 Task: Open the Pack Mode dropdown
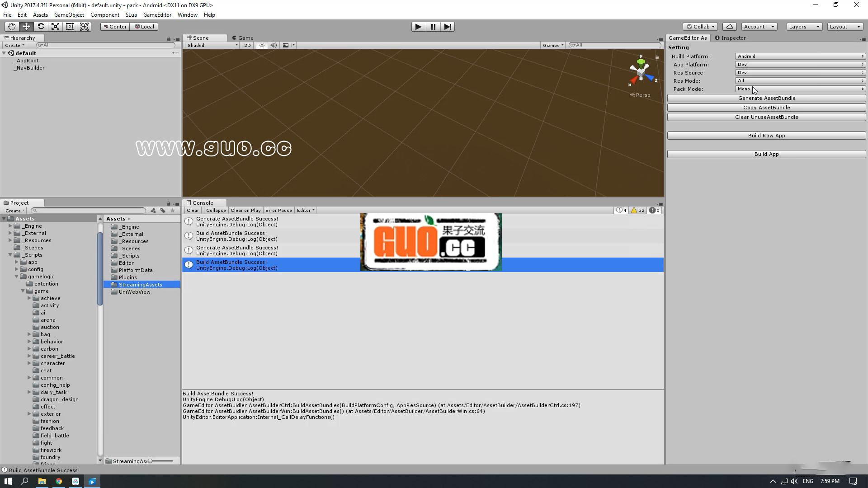800,89
